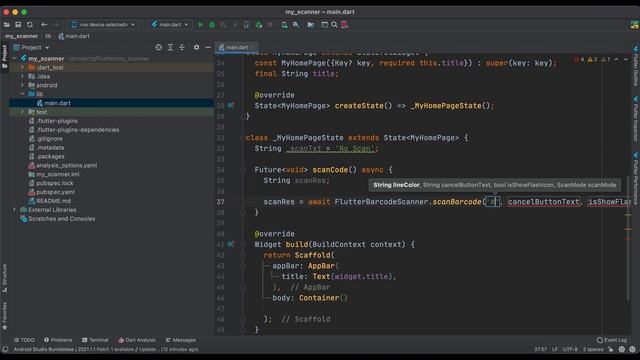This screenshot has width=640, height=360.
Task: Collapse the lib folder
Action: [x=22, y=94]
